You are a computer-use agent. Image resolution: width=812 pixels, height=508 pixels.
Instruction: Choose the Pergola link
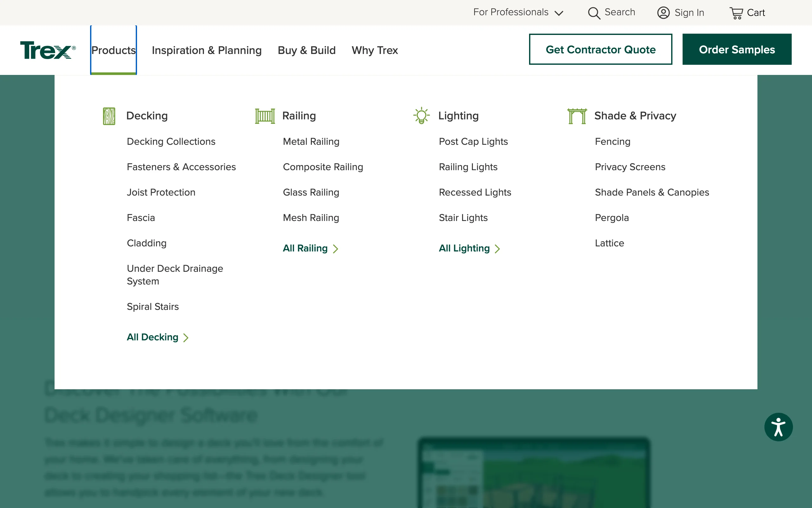click(612, 218)
